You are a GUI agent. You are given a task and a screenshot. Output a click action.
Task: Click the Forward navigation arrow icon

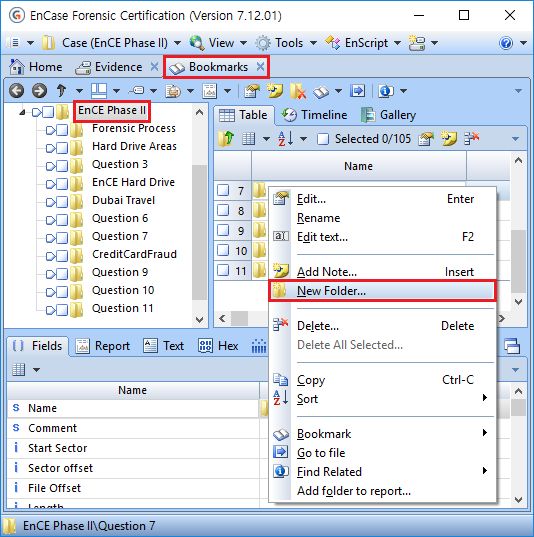39,91
